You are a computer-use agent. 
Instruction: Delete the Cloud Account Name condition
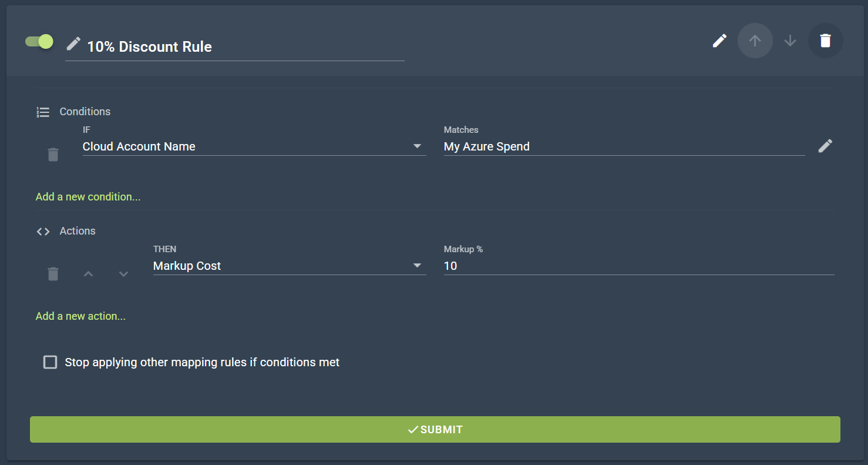53,155
